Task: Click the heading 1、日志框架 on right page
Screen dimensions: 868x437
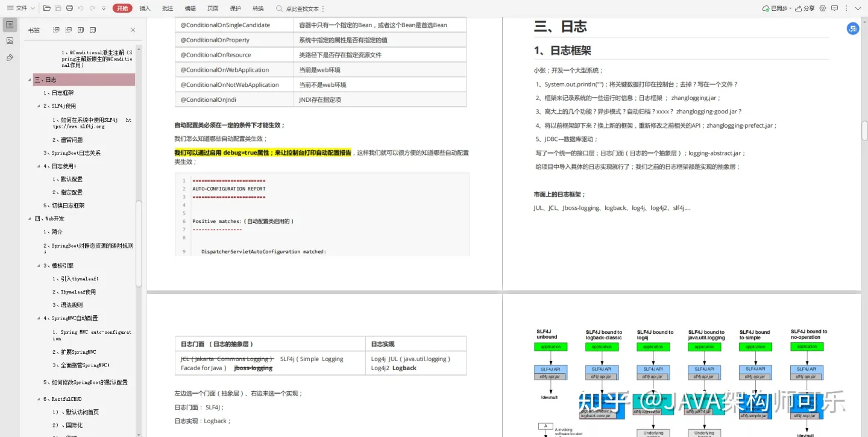Action: 562,51
